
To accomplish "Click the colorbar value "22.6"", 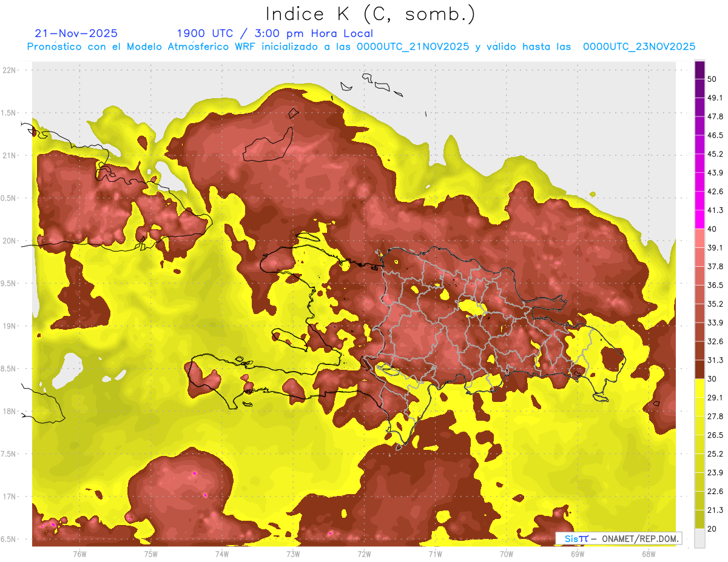I will point(715,492).
